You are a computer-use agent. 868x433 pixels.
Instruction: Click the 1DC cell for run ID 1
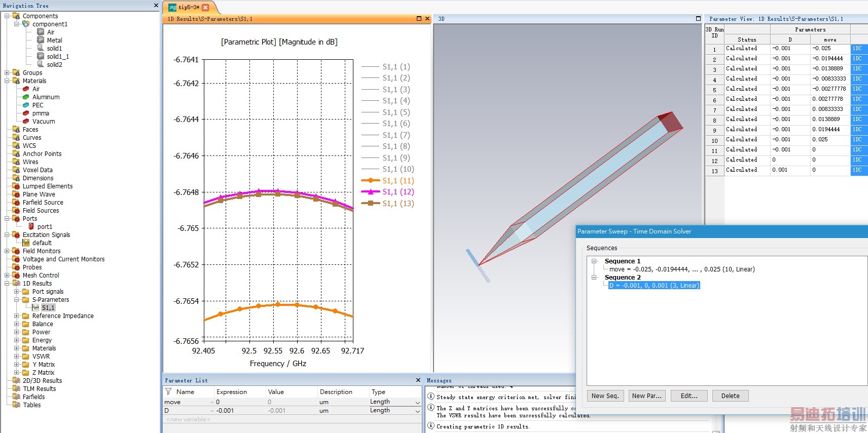pos(858,49)
